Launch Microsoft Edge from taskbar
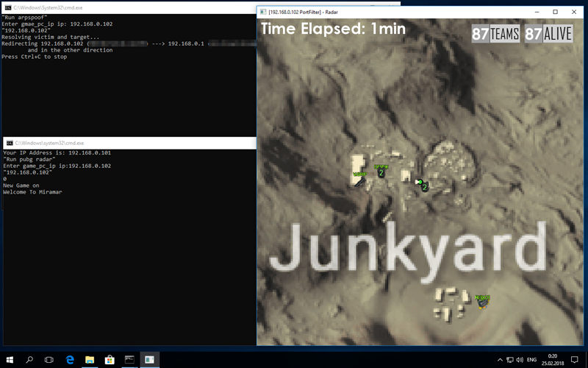The width and height of the screenshot is (588, 368). click(x=70, y=360)
